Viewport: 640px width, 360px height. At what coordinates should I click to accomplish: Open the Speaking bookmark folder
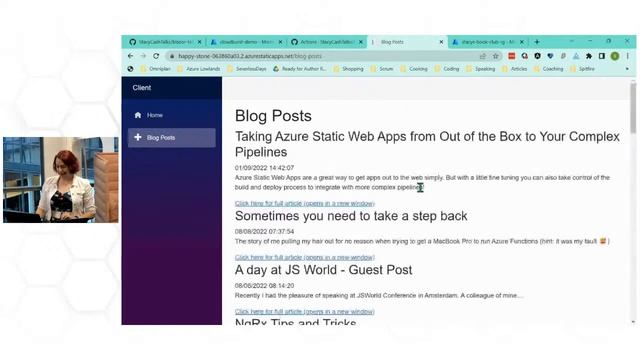481,69
